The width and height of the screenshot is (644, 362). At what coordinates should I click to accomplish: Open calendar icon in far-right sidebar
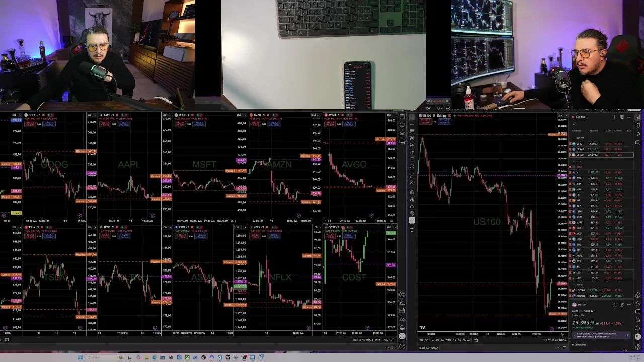point(638,311)
